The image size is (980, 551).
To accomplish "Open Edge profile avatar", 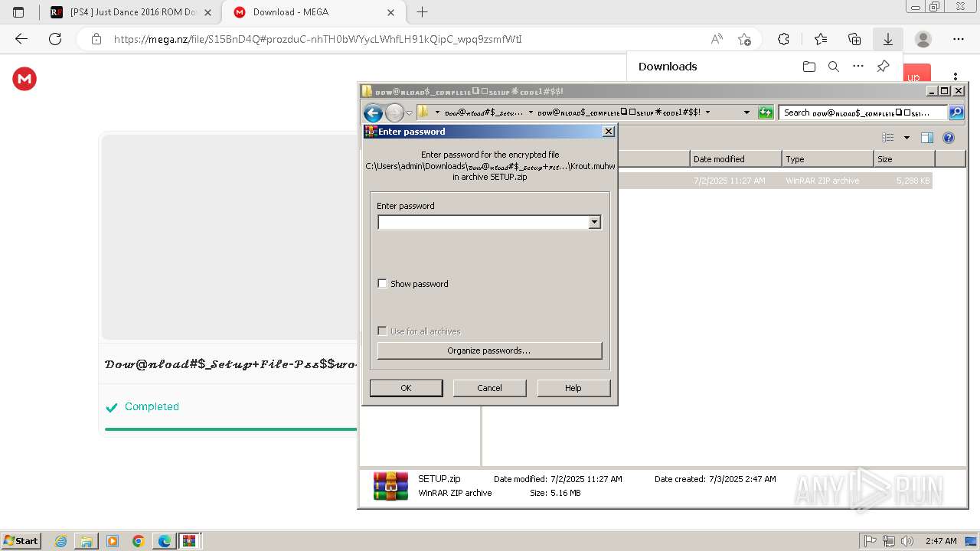I will coord(923,39).
